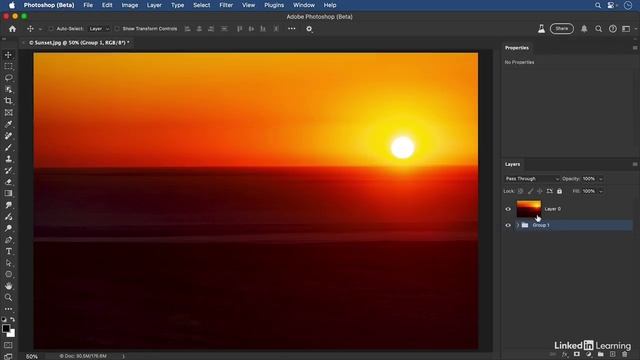Select the Blur tool

coord(8,205)
